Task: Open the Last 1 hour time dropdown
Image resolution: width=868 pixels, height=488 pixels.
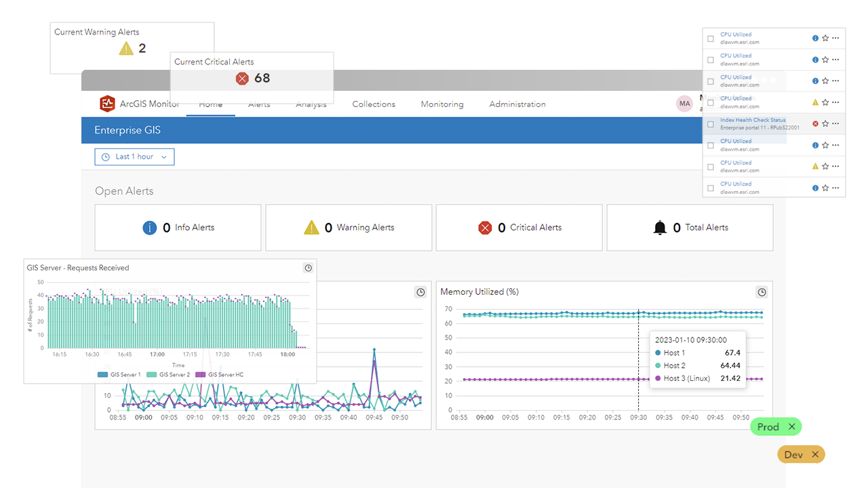Action: click(134, 157)
